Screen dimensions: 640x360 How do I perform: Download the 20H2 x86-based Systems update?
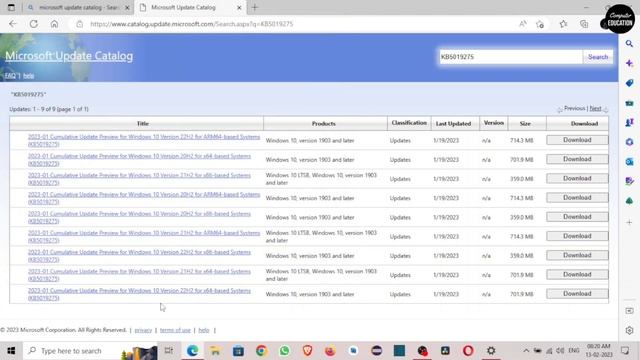[x=577, y=217]
